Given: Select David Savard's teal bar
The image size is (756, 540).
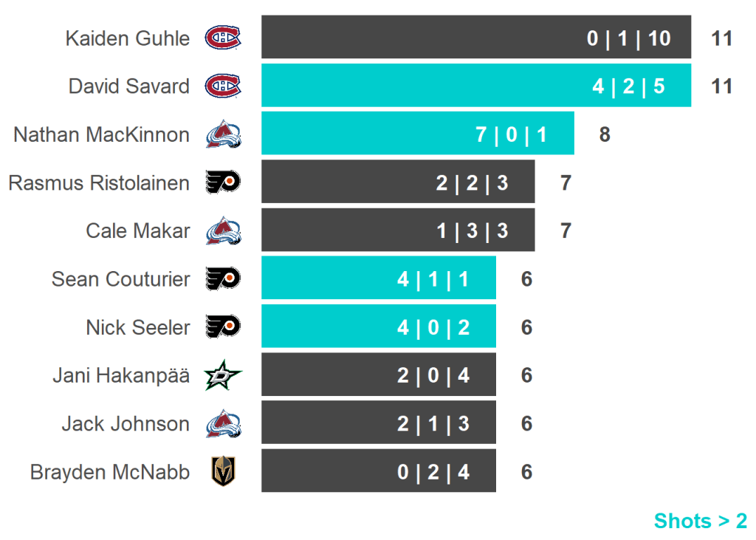Looking at the screenshot, I should pos(475,86).
